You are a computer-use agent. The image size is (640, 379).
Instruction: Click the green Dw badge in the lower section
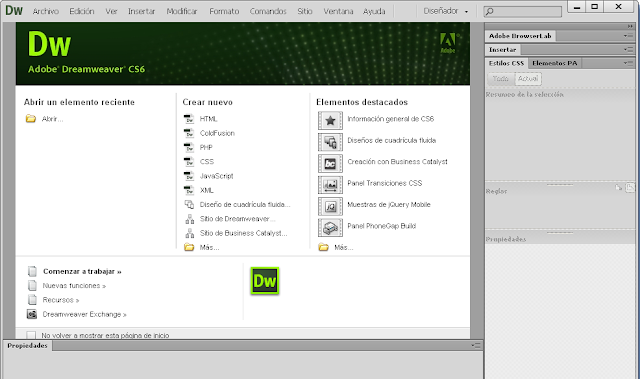(x=264, y=281)
